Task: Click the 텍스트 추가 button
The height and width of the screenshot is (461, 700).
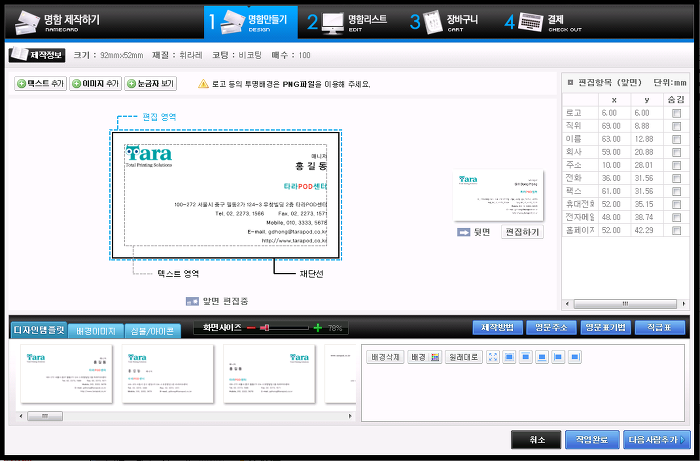Action: (x=41, y=83)
